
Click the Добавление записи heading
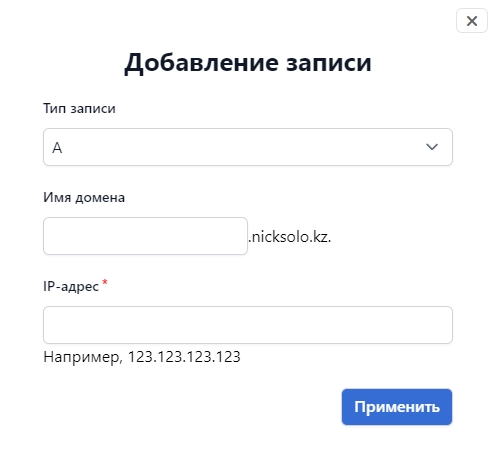pos(248,62)
